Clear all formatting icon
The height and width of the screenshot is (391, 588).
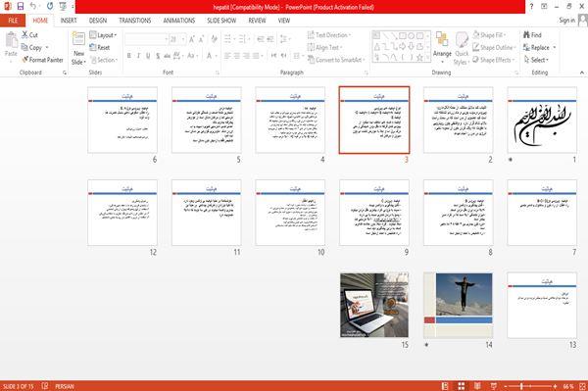click(x=214, y=39)
